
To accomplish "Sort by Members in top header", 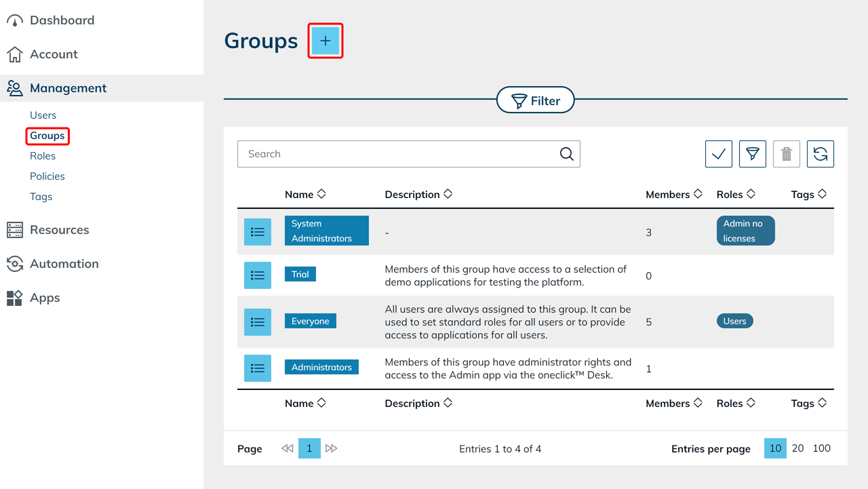I will [673, 194].
